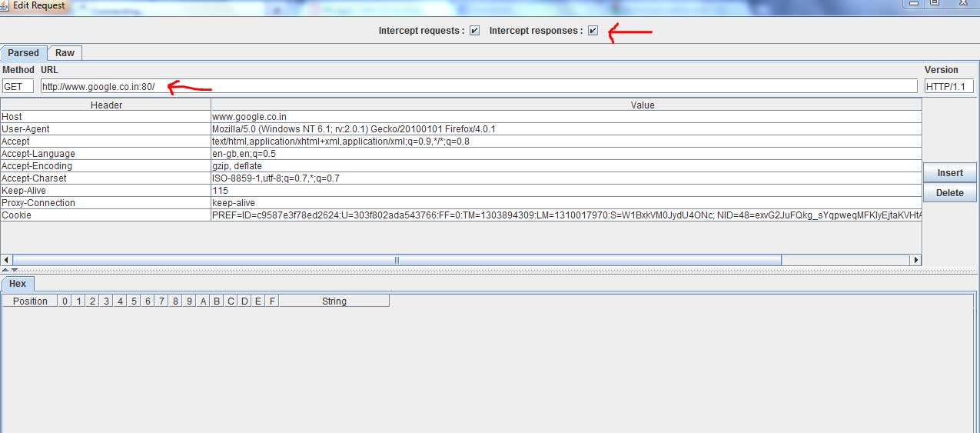Click the HTTP Version field
Viewport: 980px width, 433px height.
tap(949, 86)
